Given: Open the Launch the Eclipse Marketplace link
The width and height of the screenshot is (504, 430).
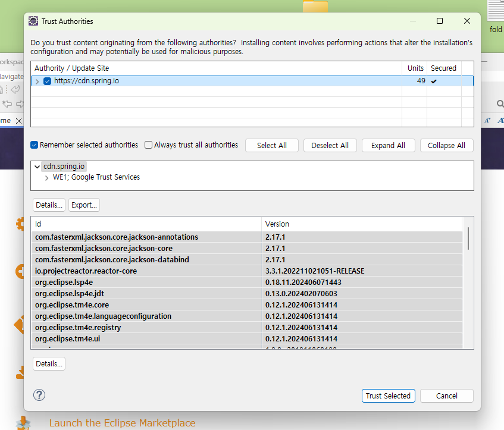Looking at the screenshot, I should pyautogui.click(x=122, y=423).
